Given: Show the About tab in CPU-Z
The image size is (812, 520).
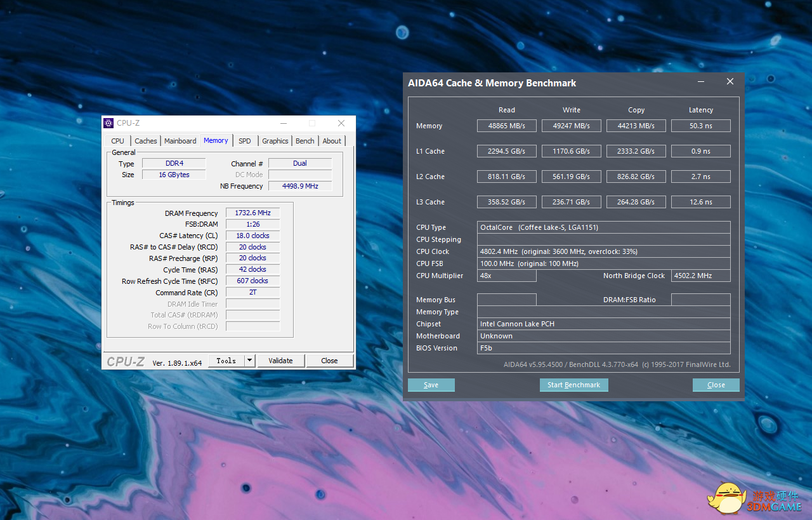Looking at the screenshot, I should [x=332, y=141].
